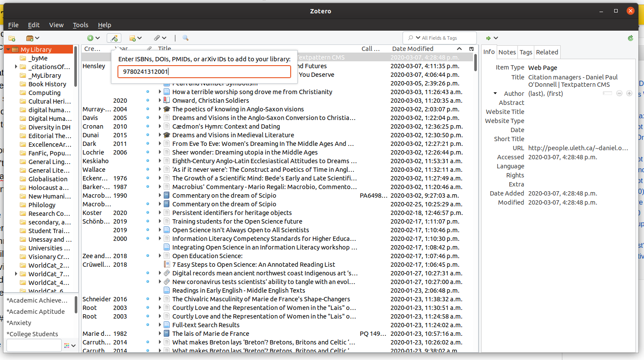The height and width of the screenshot is (360, 644).
Task: Collapse the My Library tree
Action: pyautogui.click(x=7, y=50)
